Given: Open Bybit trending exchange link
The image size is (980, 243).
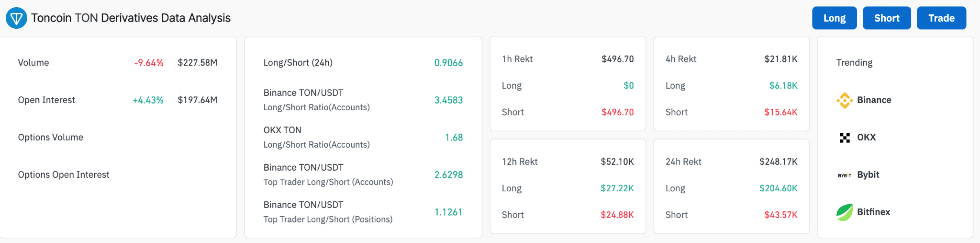Looking at the screenshot, I should pos(868,175).
